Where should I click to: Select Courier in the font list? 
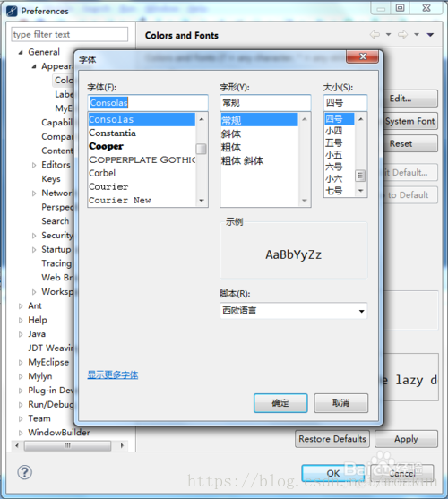tap(142, 187)
